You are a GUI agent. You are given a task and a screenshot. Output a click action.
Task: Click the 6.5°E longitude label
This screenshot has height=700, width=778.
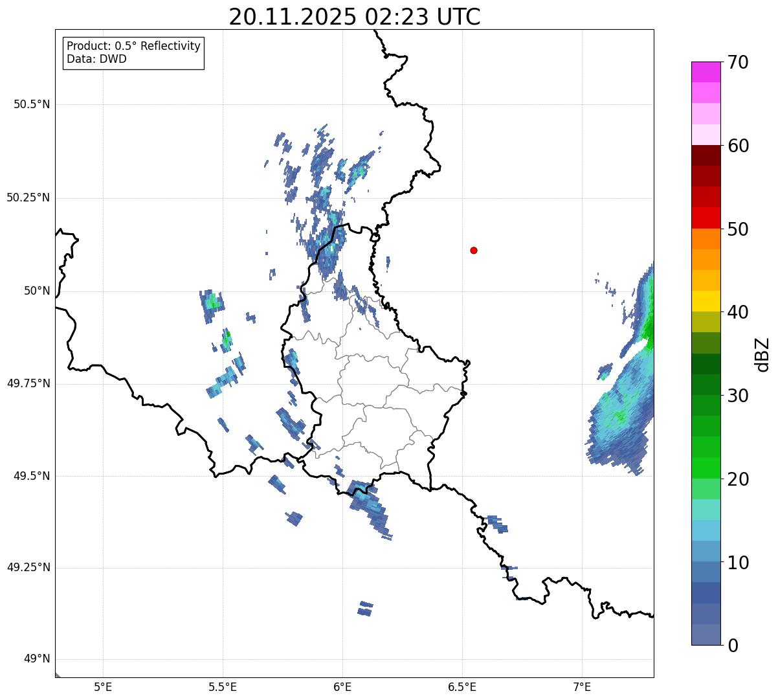462,687
